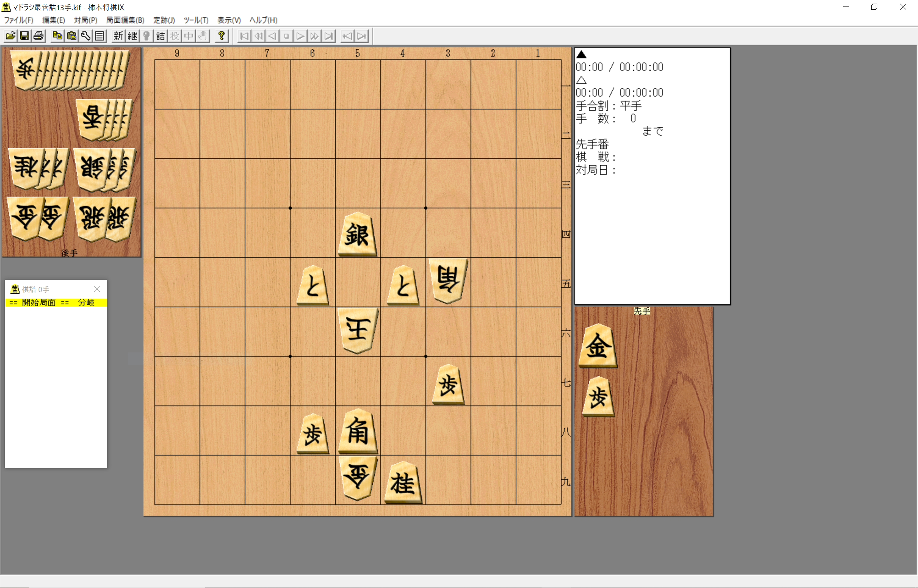
Task: Click the yellow question mark help icon
Action: [221, 36]
